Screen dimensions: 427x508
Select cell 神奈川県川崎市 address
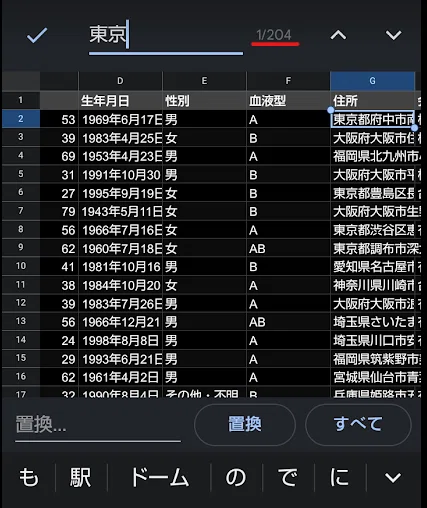click(x=373, y=285)
